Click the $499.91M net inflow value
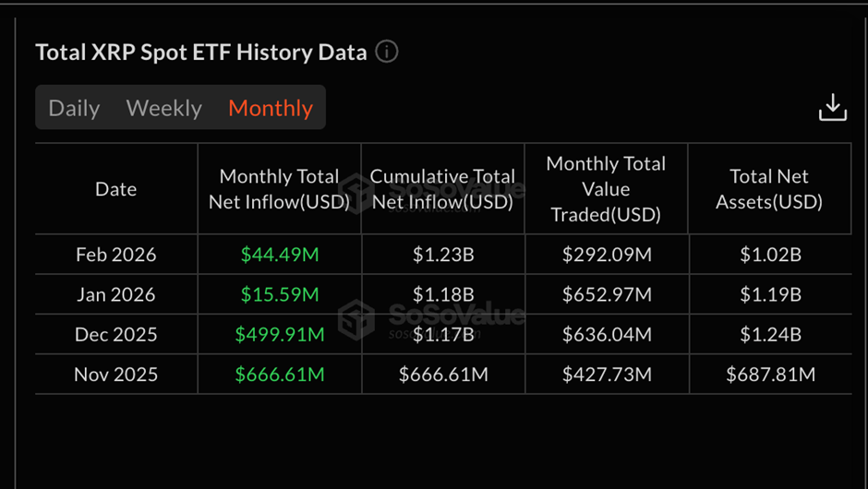This screenshot has width=868, height=489. coord(279,335)
